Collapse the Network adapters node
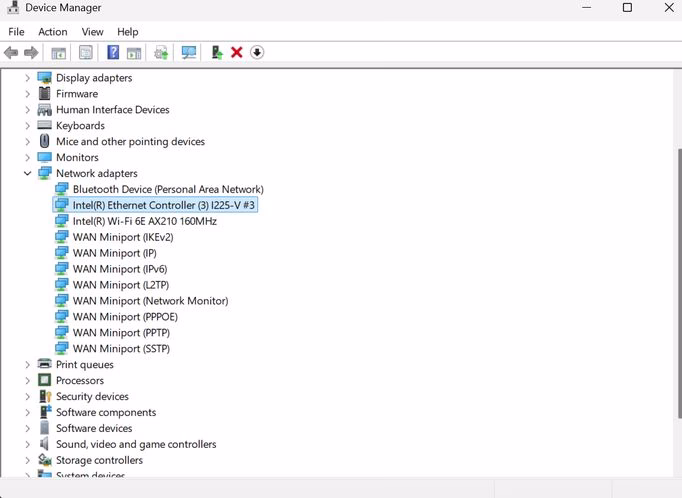Viewport: 682px width, 498px height. [x=27, y=173]
